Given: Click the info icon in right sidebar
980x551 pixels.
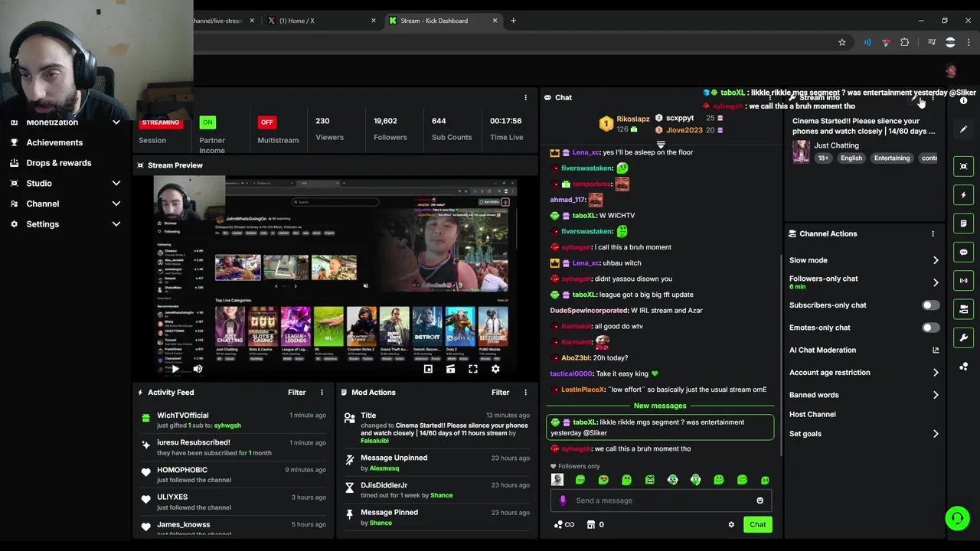Looking at the screenshot, I should click(964, 101).
